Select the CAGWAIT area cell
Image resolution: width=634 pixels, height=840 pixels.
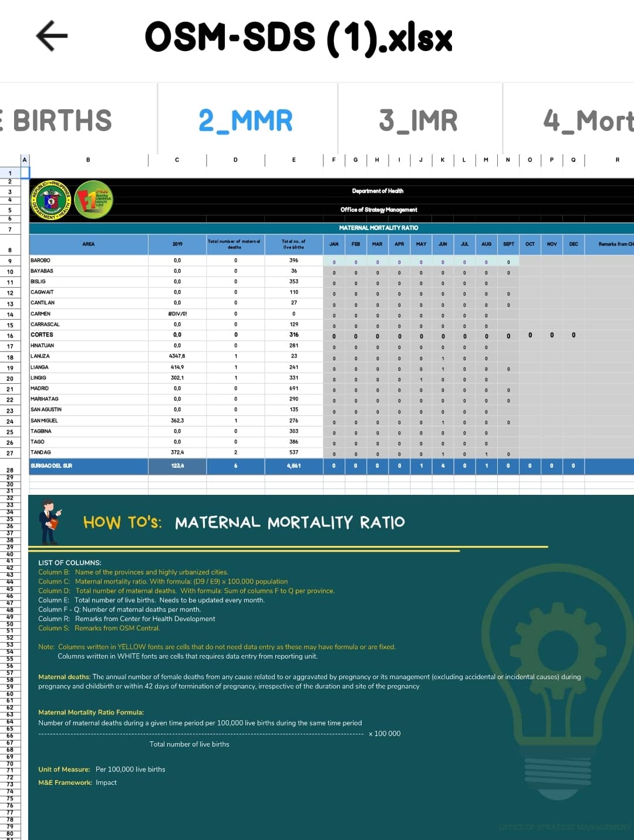click(x=89, y=292)
